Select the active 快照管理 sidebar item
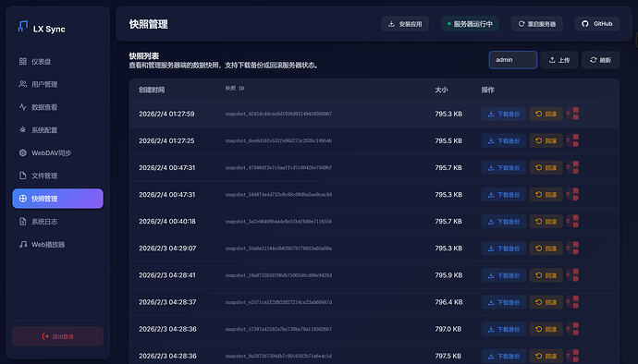 [57, 199]
